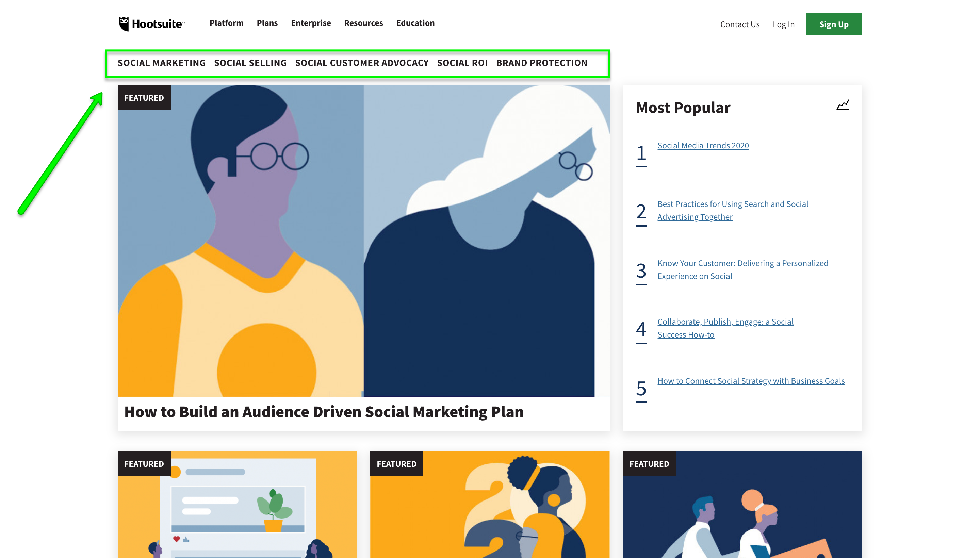Open 'How to Connect Social Strategy with Business Goals'
The width and height of the screenshot is (980, 558).
751,381
